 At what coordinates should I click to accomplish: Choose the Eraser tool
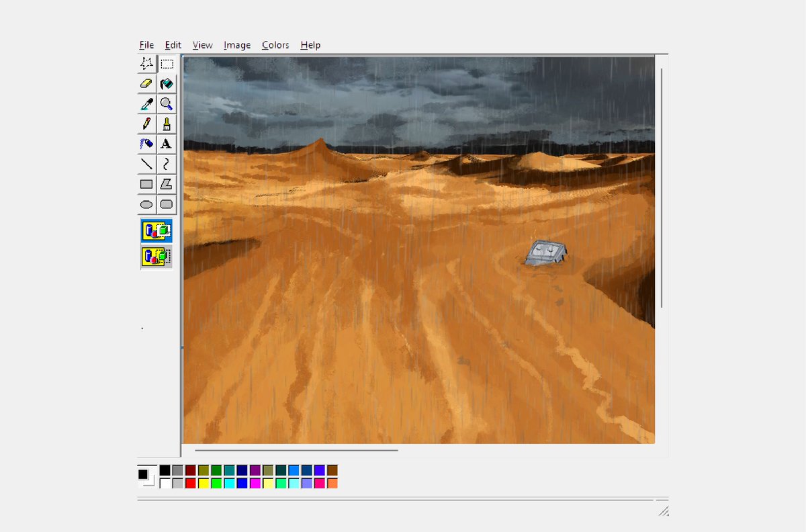146,84
